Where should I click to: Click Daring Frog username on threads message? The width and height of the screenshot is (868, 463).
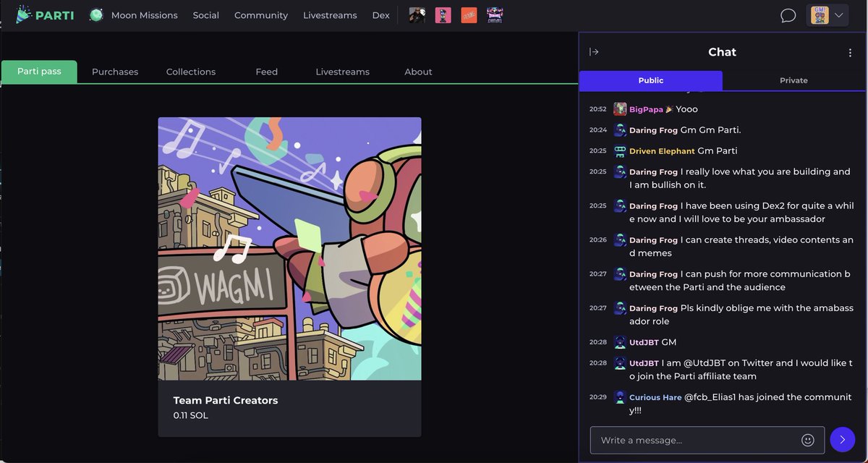pyautogui.click(x=653, y=240)
